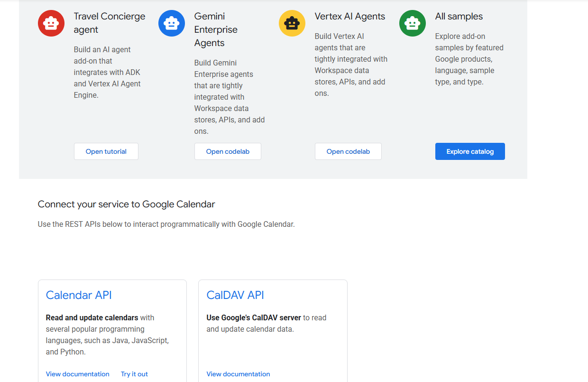588x382 pixels.
Task: Click the Explore catalog button
Action: pyautogui.click(x=470, y=151)
